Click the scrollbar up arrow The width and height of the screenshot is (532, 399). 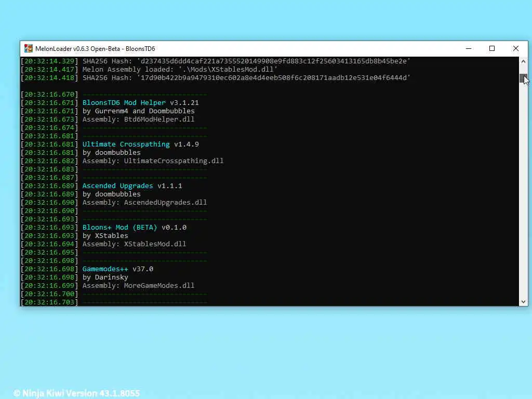point(523,61)
